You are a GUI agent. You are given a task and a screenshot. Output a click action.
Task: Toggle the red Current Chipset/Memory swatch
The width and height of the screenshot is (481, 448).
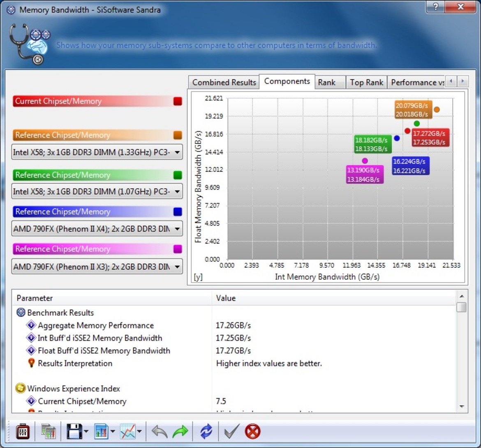click(178, 101)
